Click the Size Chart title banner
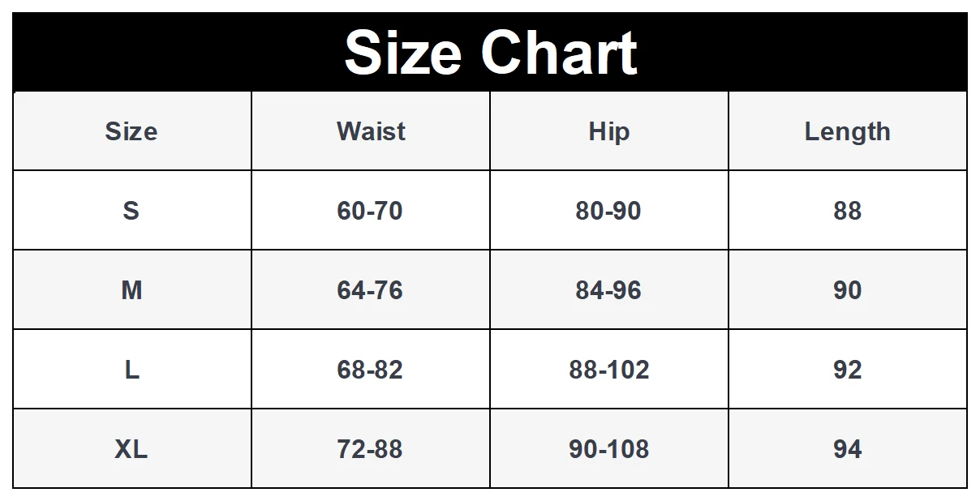The image size is (980, 501). click(x=490, y=53)
